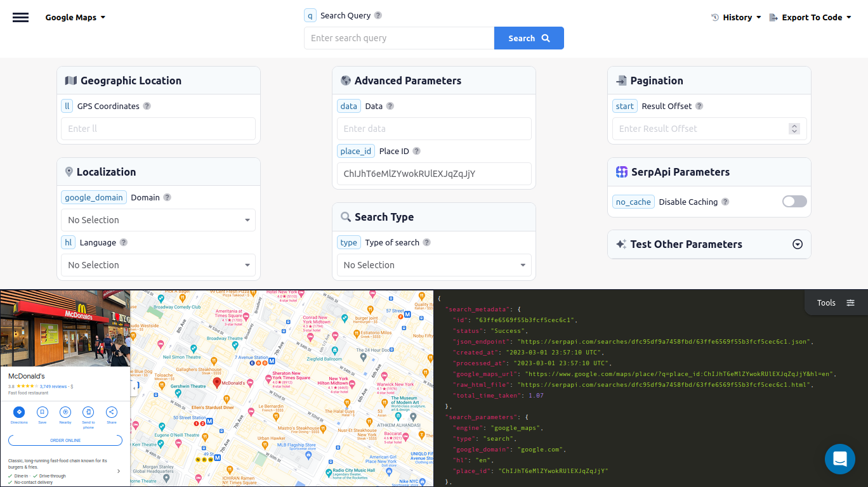Collapse the map side panel arrow
Image resolution: width=868 pixels, height=487 pixels.
pyautogui.click(x=134, y=388)
